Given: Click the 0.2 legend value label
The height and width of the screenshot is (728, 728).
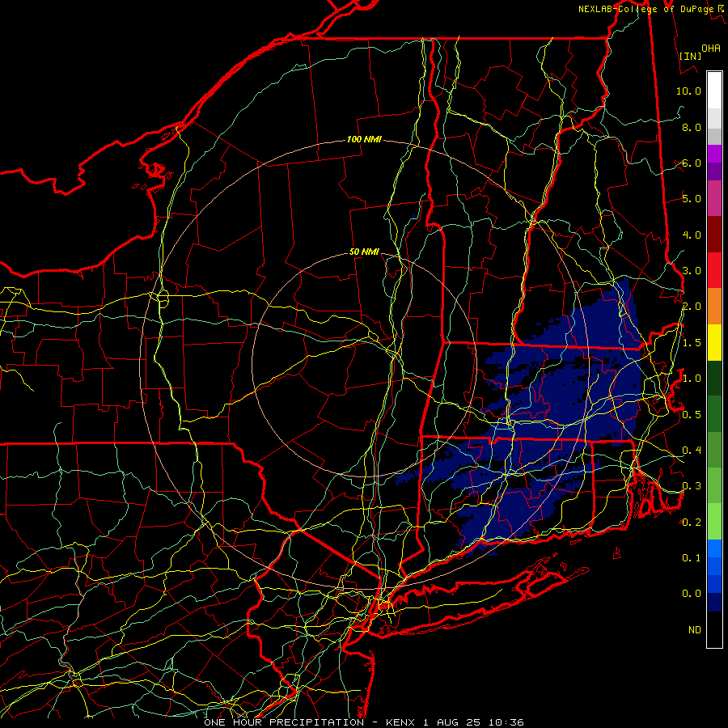Looking at the screenshot, I should 692,523.
